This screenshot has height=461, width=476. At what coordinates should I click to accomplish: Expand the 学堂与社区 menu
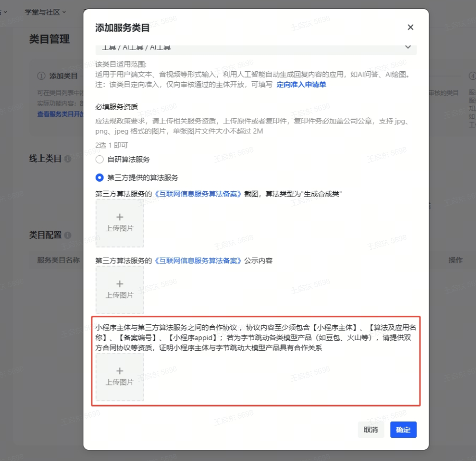[45, 12]
